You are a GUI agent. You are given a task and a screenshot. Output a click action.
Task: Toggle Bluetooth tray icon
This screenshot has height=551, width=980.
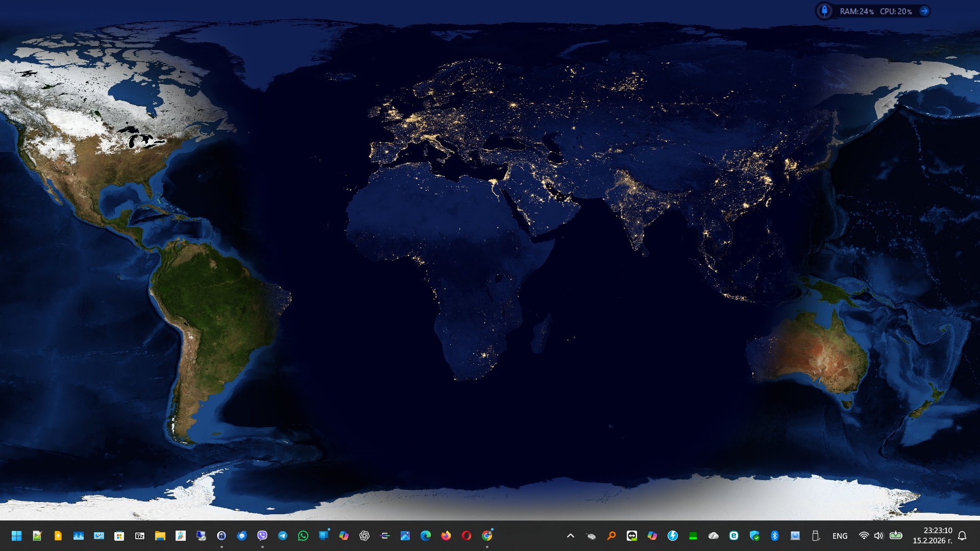click(774, 536)
